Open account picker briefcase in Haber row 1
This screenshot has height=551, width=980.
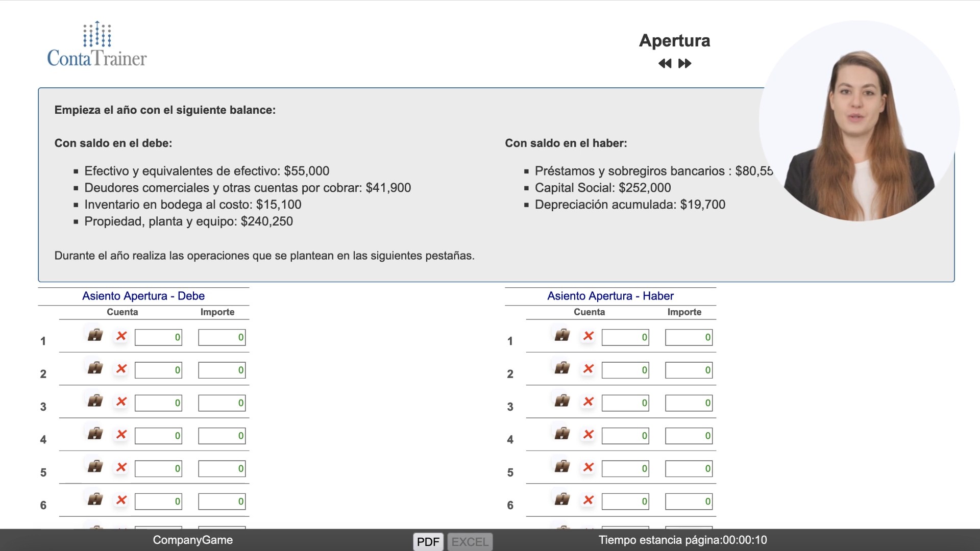point(562,335)
